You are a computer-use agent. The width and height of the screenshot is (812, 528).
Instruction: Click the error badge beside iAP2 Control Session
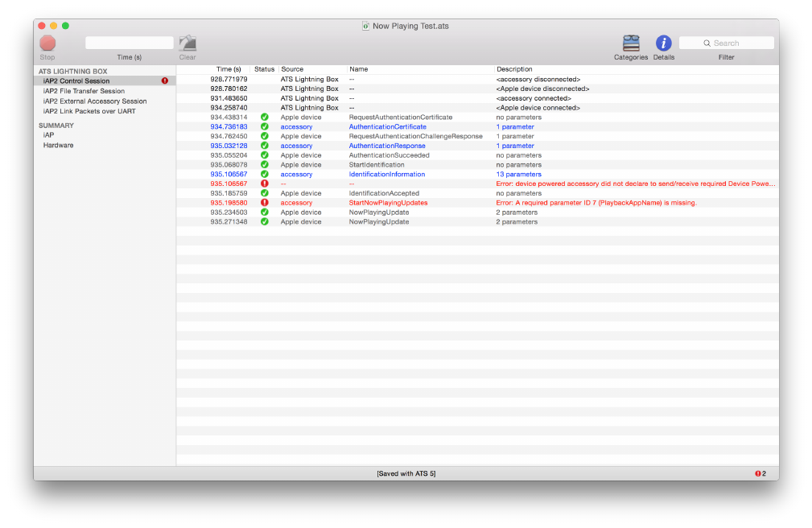click(x=165, y=80)
